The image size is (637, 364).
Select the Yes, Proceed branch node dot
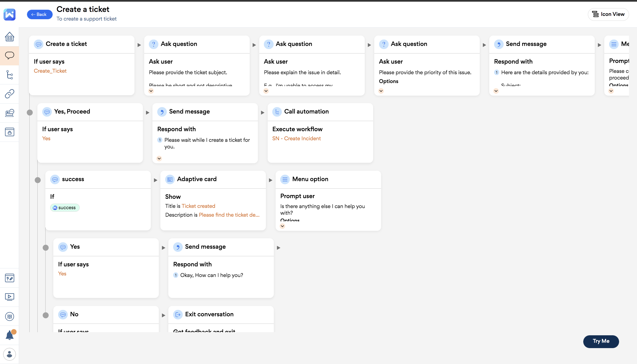pos(30,112)
